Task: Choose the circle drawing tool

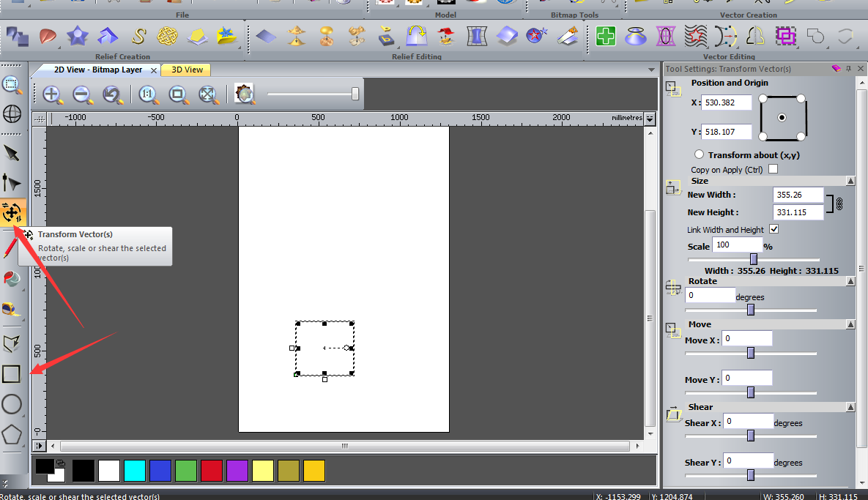Action: coord(12,404)
